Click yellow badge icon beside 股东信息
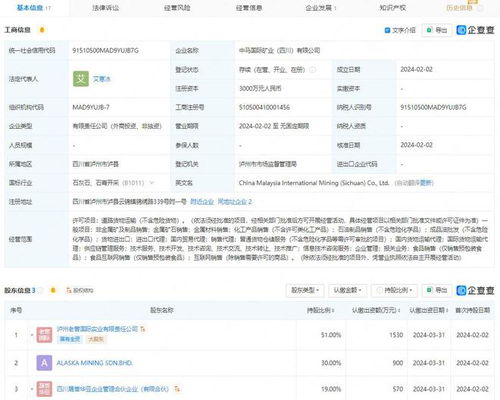 pos(53,290)
